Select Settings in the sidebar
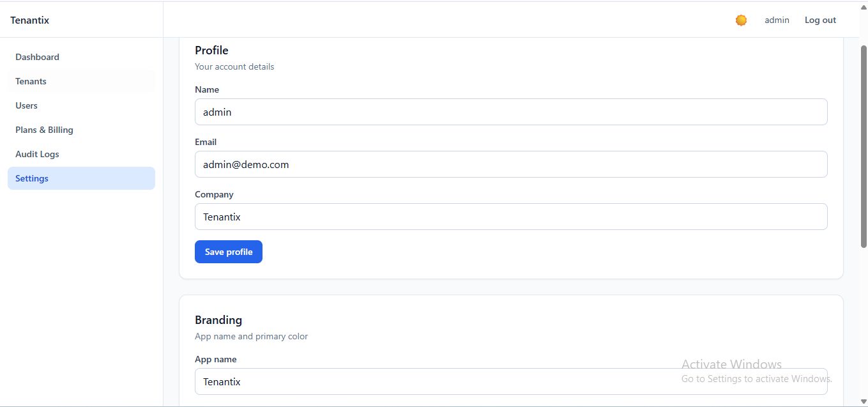This screenshot has height=407, width=868. pos(32,178)
